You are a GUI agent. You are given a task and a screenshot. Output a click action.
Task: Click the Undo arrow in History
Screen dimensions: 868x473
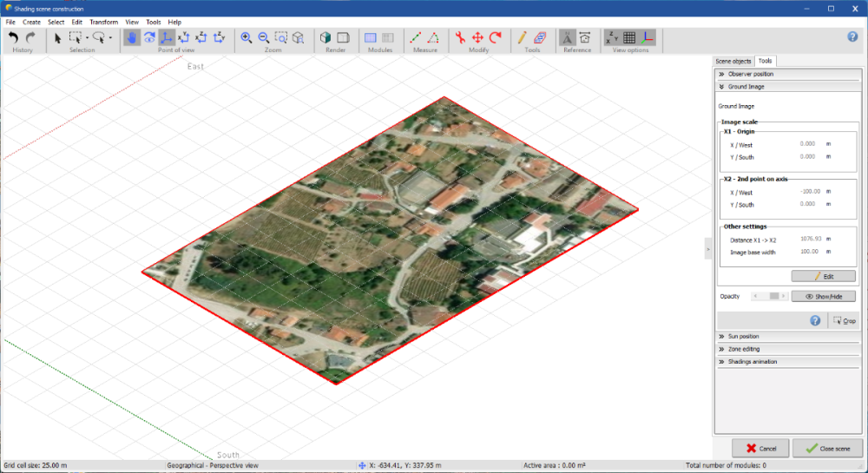pos(13,37)
